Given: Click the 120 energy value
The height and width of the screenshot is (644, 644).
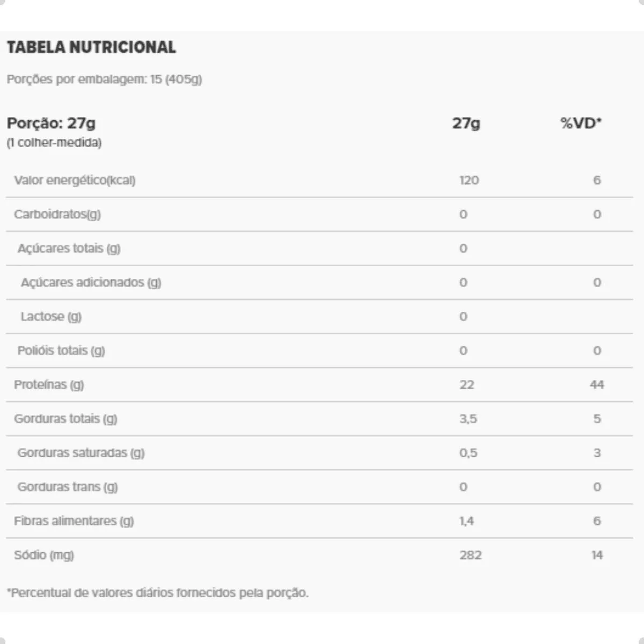Looking at the screenshot, I should 469,180.
